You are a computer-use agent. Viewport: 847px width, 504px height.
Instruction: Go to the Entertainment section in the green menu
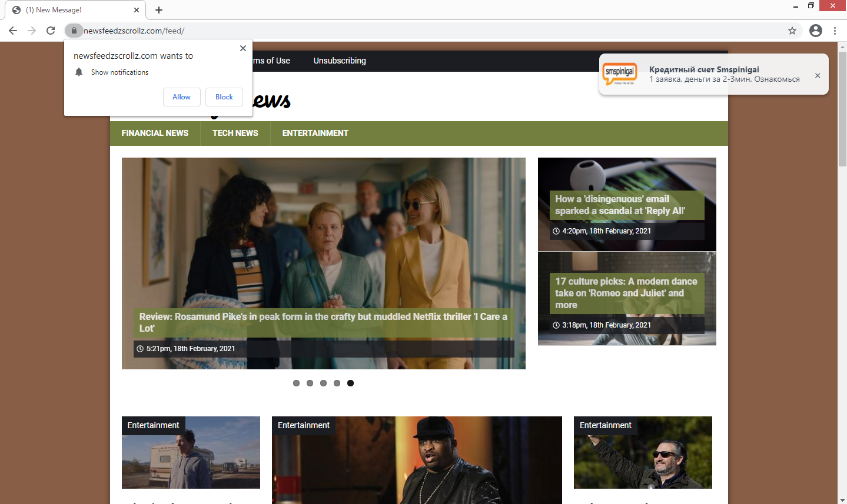point(315,133)
